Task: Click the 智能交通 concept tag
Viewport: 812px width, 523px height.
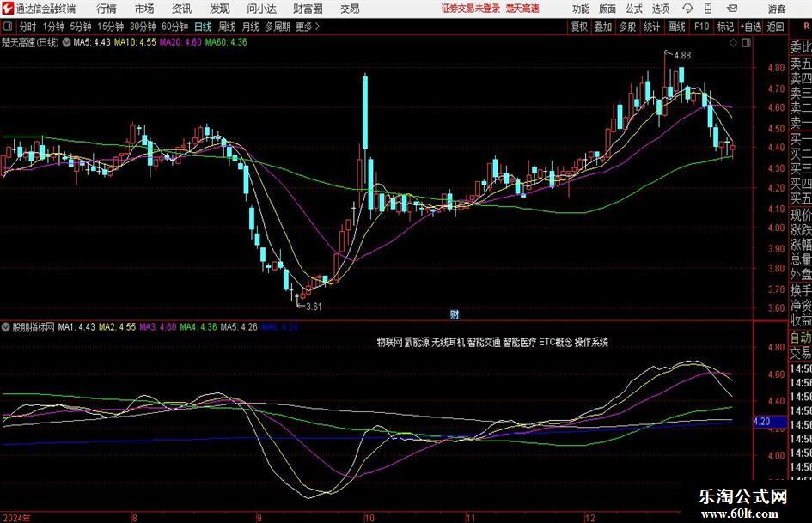Action: click(x=484, y=343)
